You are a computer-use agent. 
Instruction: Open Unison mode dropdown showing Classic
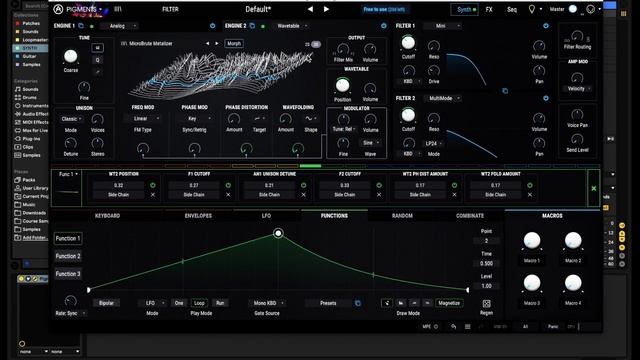[x=71, y=119]
